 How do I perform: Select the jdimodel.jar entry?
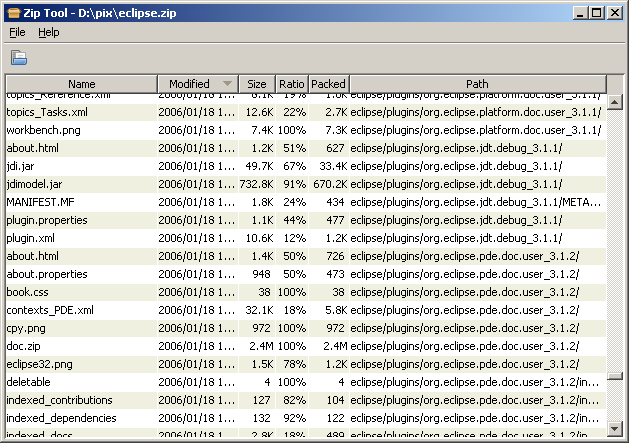point(306,184)
